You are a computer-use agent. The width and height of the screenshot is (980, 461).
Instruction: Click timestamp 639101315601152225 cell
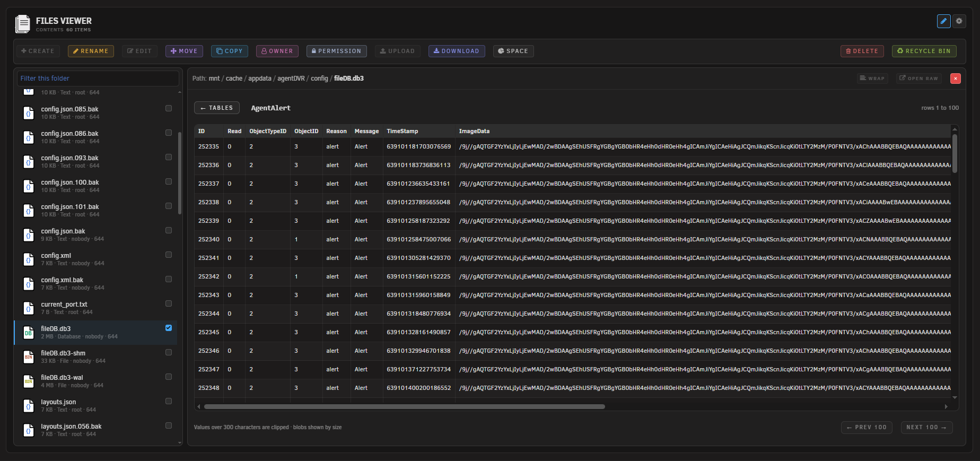[418, 276]
